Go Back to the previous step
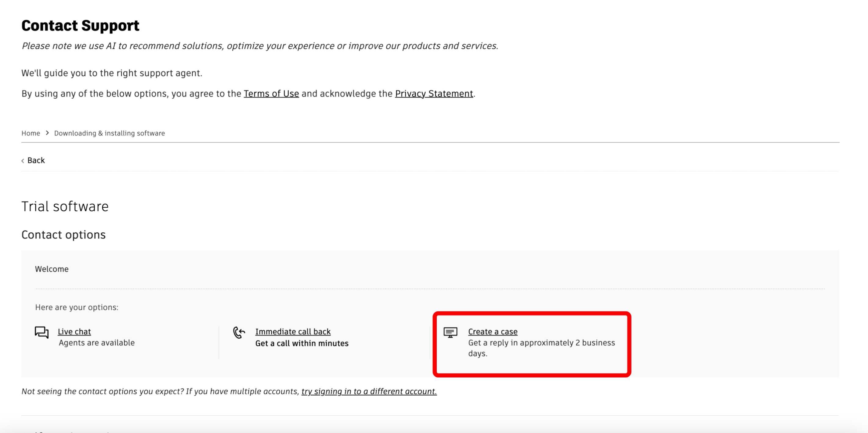This screenshot has width=868, height=433. click(x=36, y=160)
